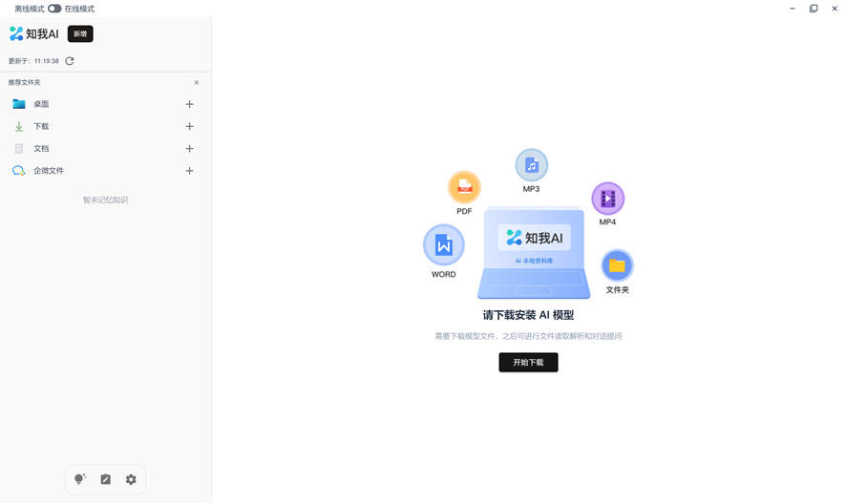Click the 下载 download arrow icon

coord(19,126)
